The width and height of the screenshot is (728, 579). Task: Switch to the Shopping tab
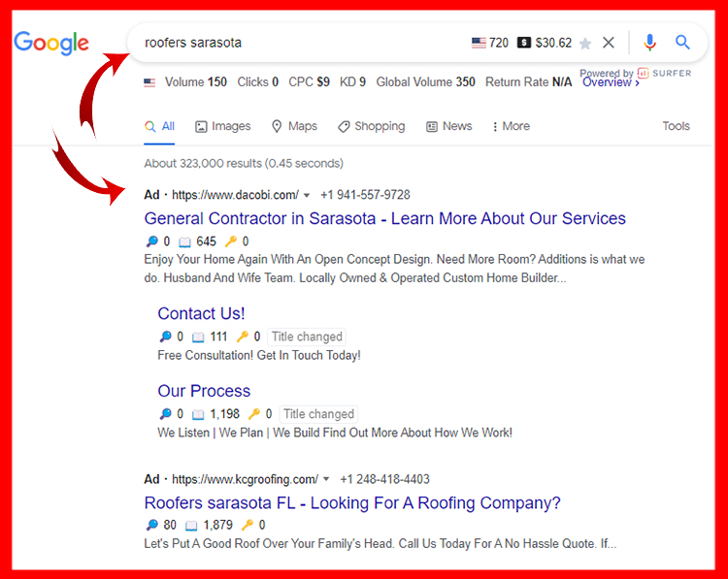pyautogui.click(x=372, y=127)
